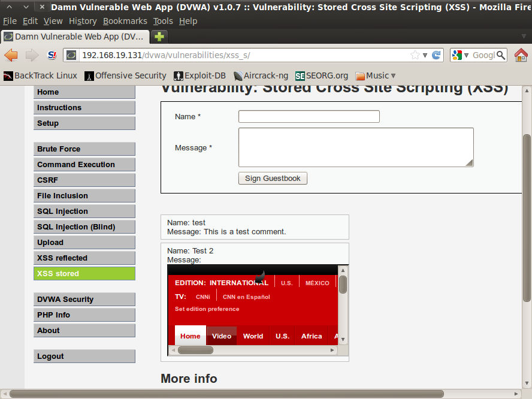The image size is (532, 399).
Task: Open the search engine selector icon
Action: coord(457,55)
